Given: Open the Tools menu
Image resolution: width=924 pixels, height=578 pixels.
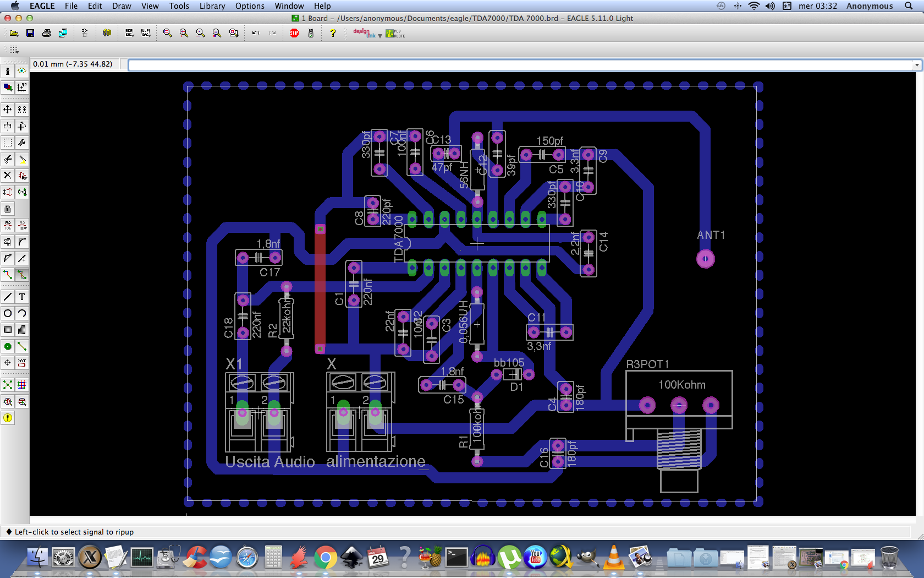Looking at the screenshot, I should [179, 6].
